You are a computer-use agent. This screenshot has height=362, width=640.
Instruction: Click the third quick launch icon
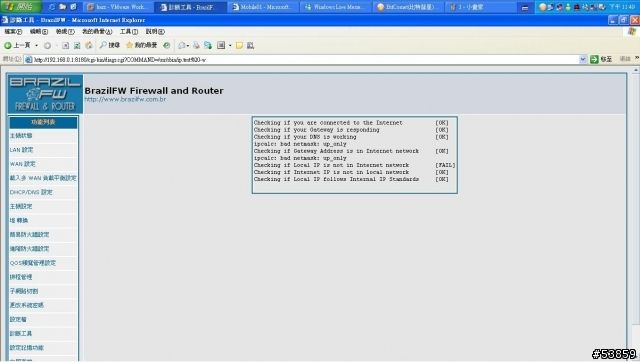(x=73, y=7)
